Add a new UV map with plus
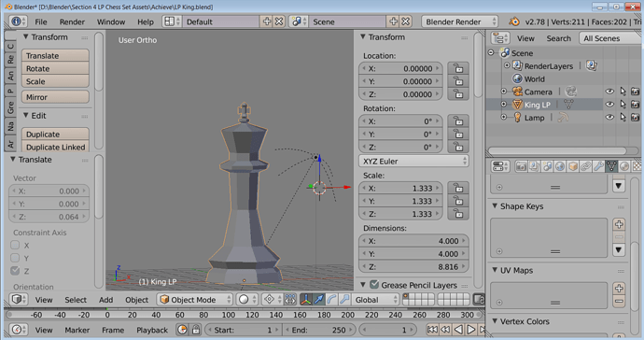This screenshot has height=340, width=644. tap(619, 289)
